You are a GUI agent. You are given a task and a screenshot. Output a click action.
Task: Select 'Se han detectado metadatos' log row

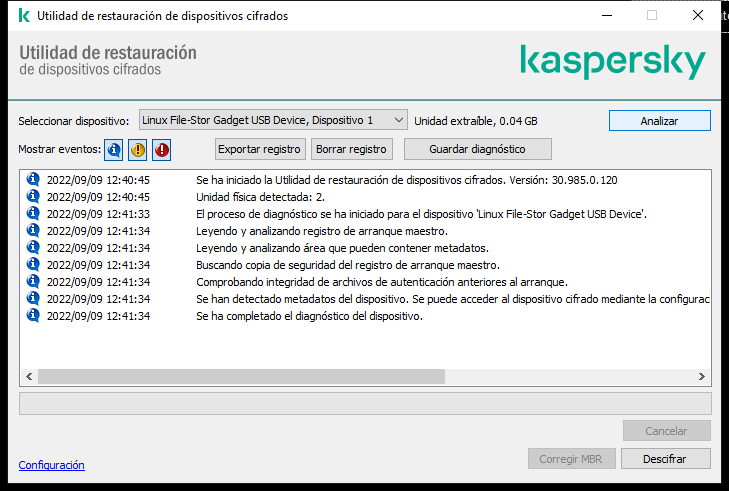point(450,299)
